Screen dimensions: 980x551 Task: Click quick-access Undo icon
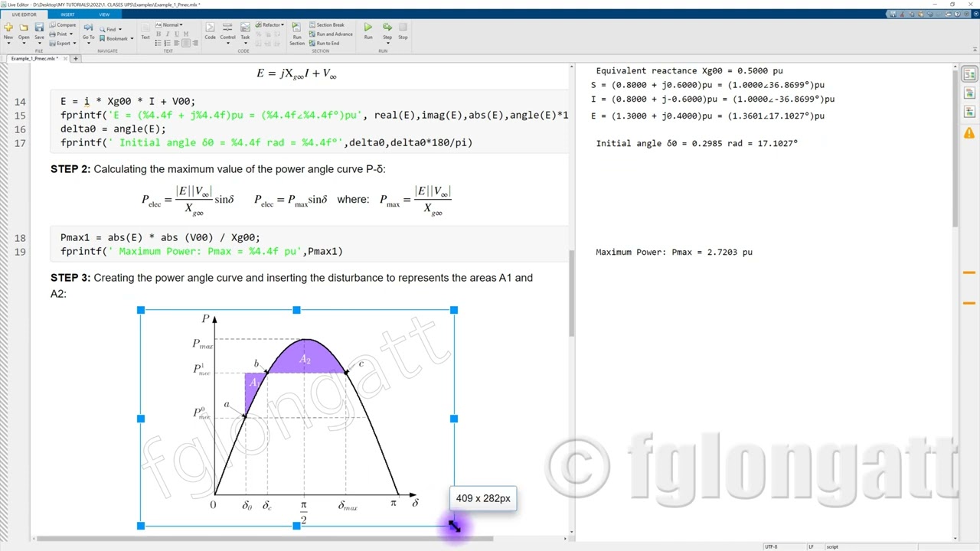pyautogui.click(x=929, y=14)
